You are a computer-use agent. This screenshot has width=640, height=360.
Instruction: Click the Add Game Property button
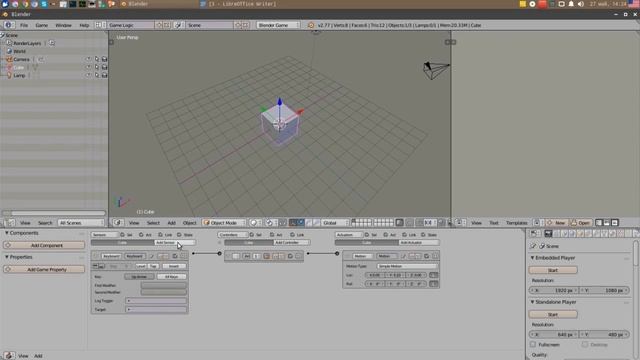[x=44, y=269]
